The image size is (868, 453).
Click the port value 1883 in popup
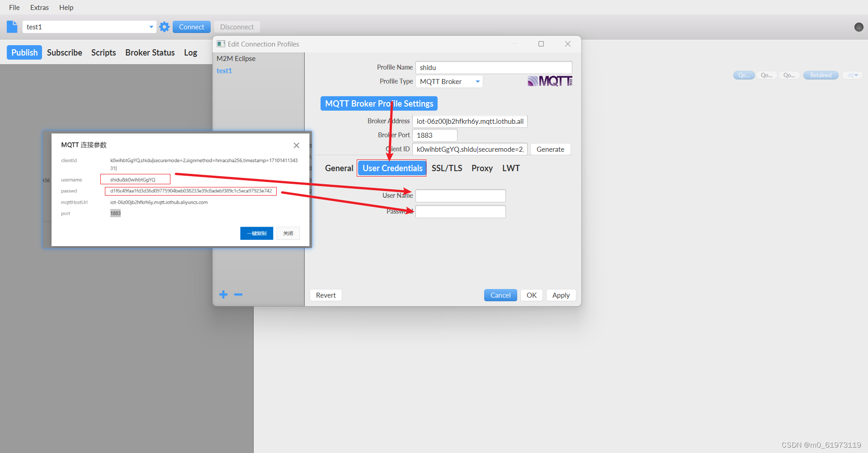116,213
